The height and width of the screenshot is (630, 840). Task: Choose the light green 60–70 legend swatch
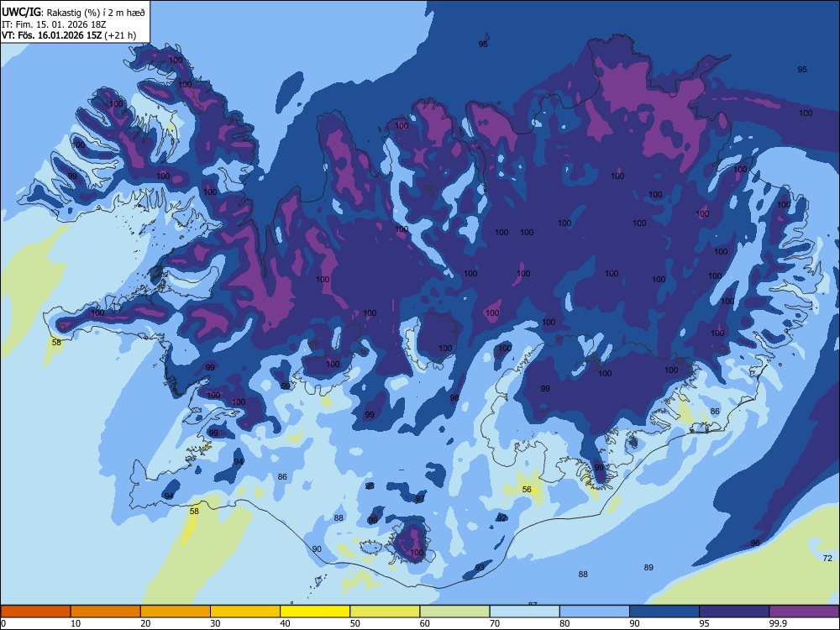coord(454,612)
